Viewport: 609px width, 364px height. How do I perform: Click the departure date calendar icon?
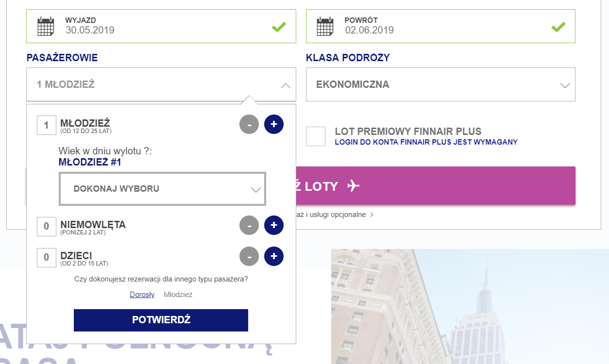point(46,26)
